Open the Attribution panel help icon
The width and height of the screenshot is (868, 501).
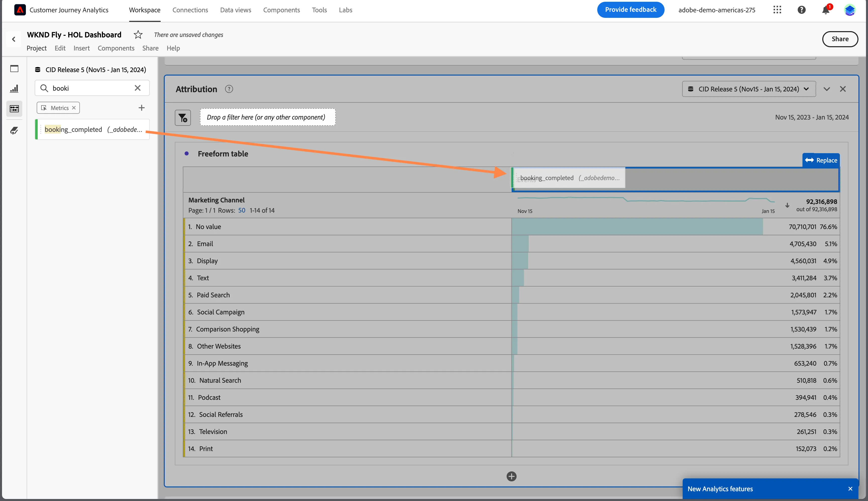(229, 89)
